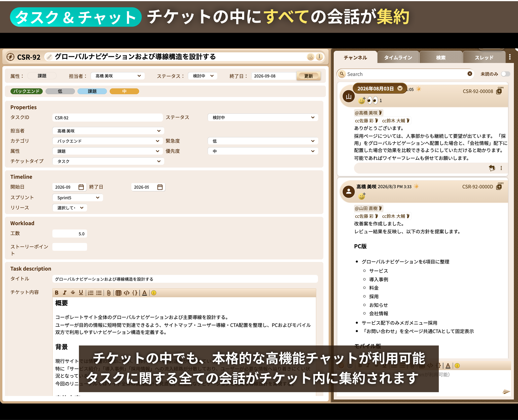The height and width of the screenshot is (420, 518).
Task: Click the text color icon in the chat editor
Action: coord(448,366)
